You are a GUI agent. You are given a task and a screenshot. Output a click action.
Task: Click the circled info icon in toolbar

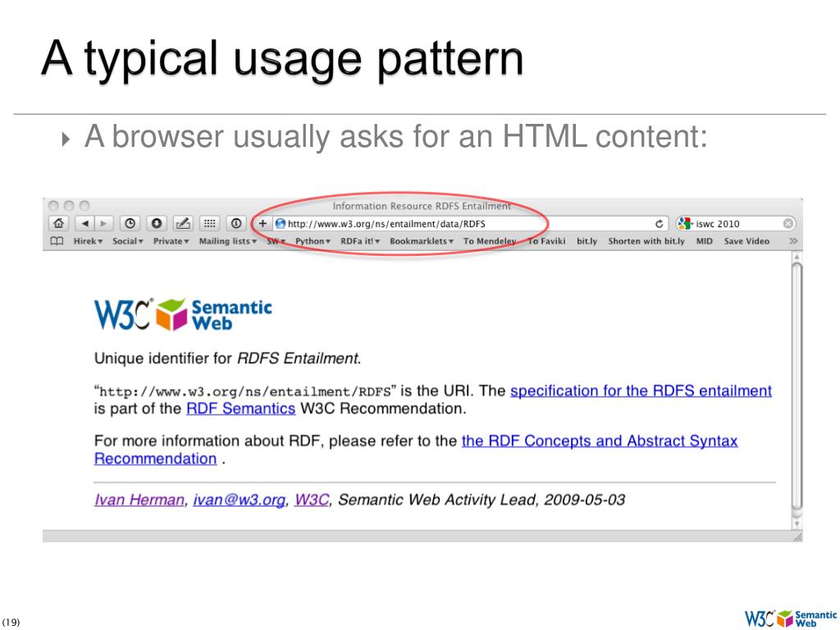(236, 223)
